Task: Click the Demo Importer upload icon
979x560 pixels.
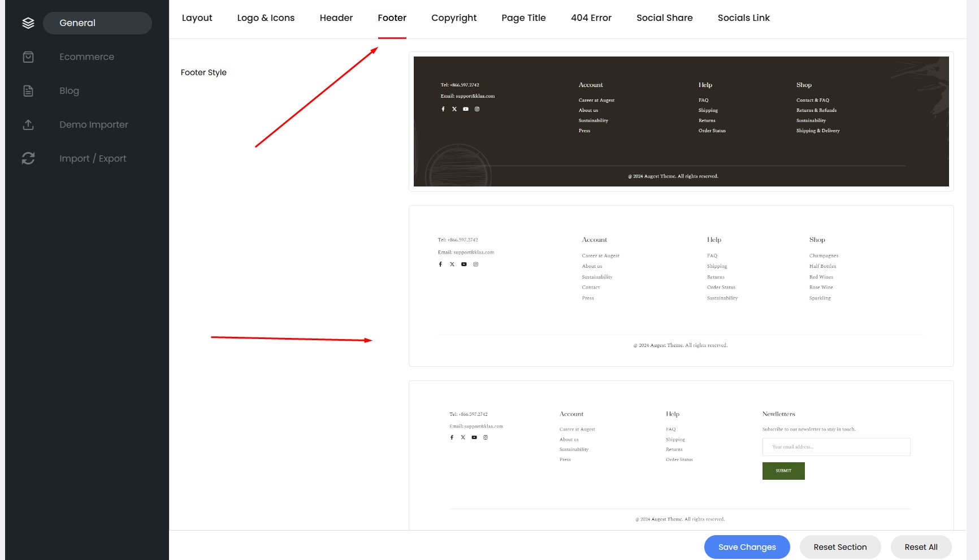Action: tap(28, 125)
